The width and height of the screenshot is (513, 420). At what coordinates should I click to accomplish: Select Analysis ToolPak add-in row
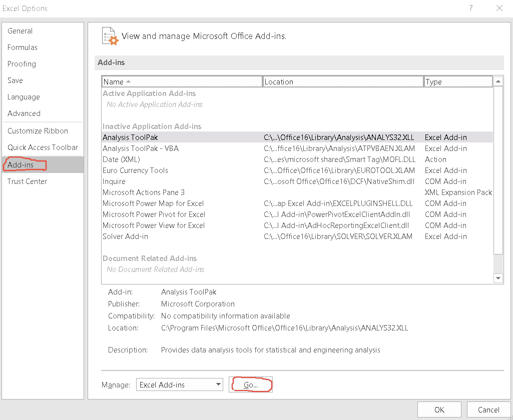pos(297,137)
